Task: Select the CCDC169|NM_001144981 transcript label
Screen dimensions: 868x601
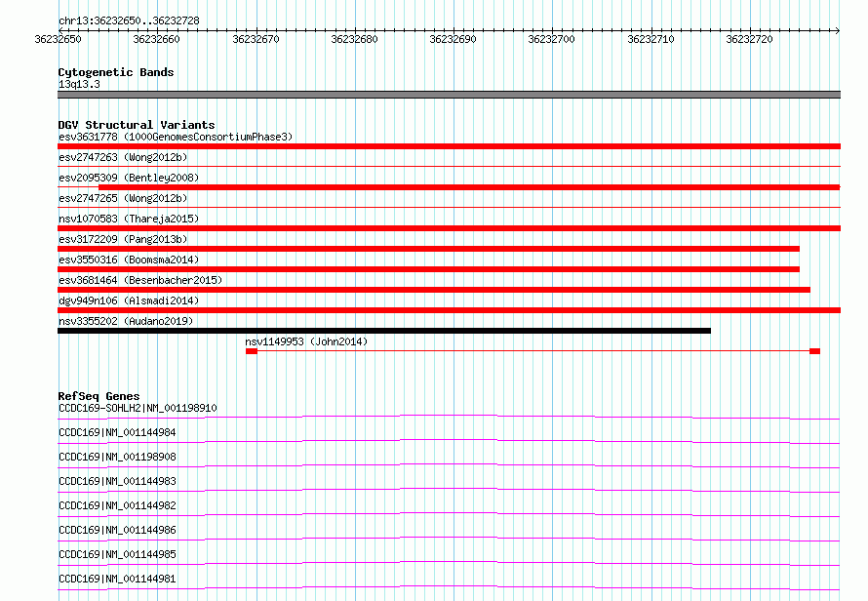Action: (x=117, y=579)
